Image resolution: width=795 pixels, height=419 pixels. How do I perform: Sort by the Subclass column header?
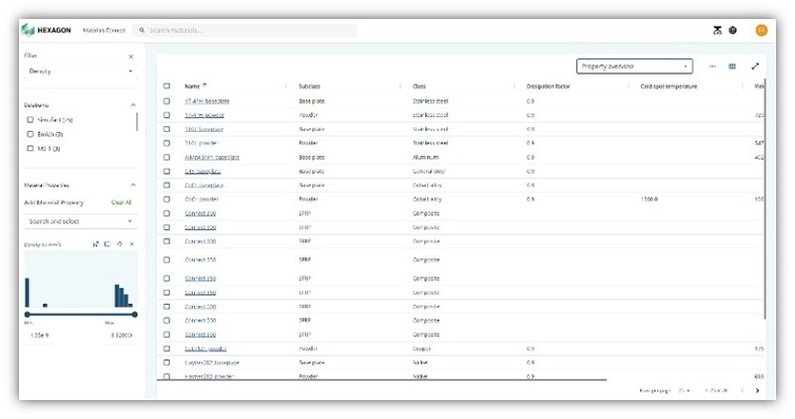[309, 86]
